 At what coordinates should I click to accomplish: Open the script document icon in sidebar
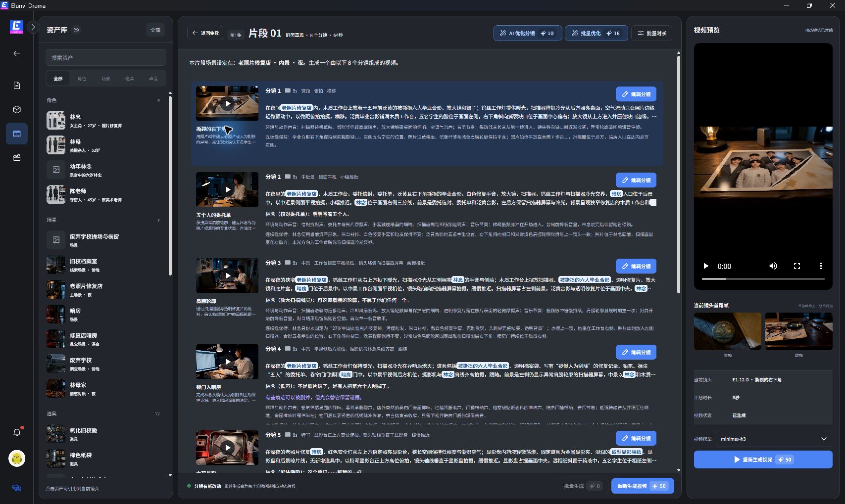[x=16, y=86]
